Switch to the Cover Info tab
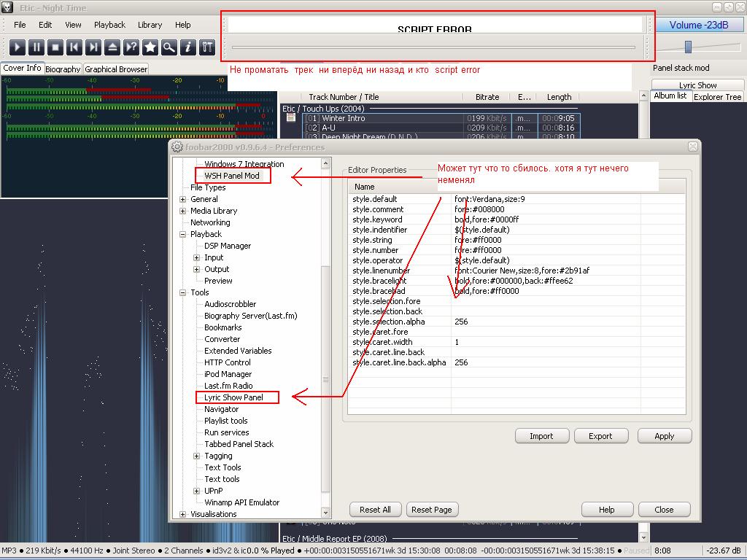Screen dimensions: 747x560 click(23, 68)
